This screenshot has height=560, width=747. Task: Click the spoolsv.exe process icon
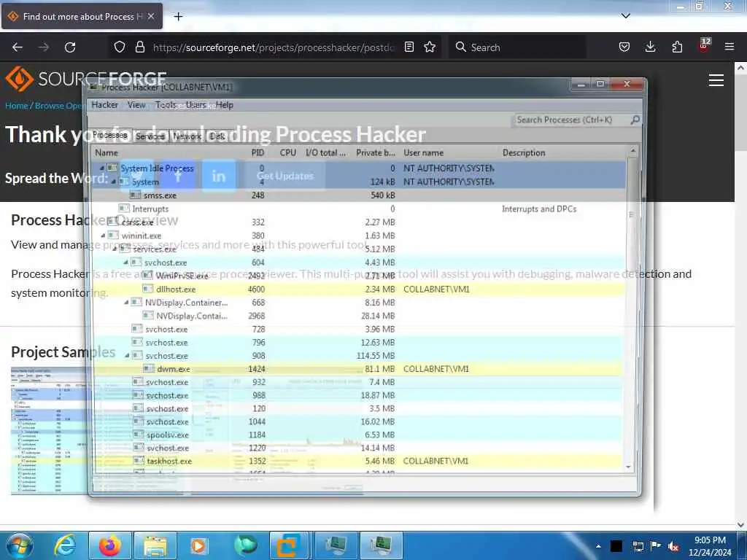[x=139, y=435]
